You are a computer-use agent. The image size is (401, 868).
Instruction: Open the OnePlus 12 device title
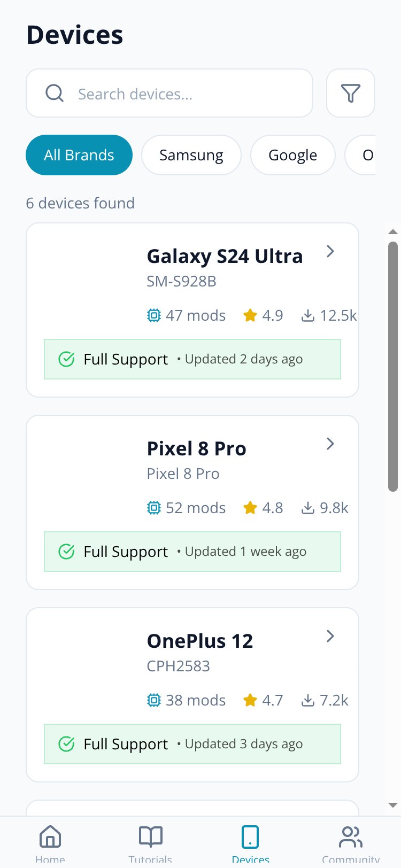[x=200, y=641]
